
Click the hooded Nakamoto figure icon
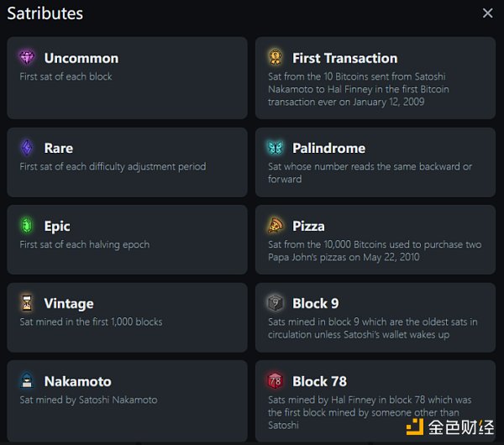[27, 381]
